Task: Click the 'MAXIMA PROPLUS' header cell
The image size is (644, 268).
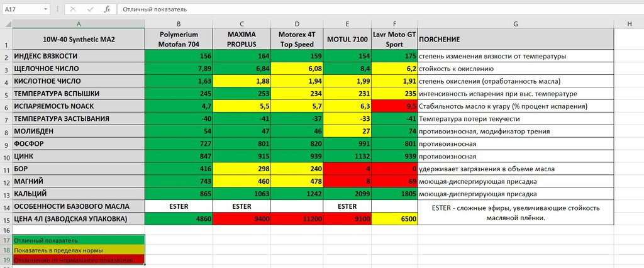Action: 241,39
